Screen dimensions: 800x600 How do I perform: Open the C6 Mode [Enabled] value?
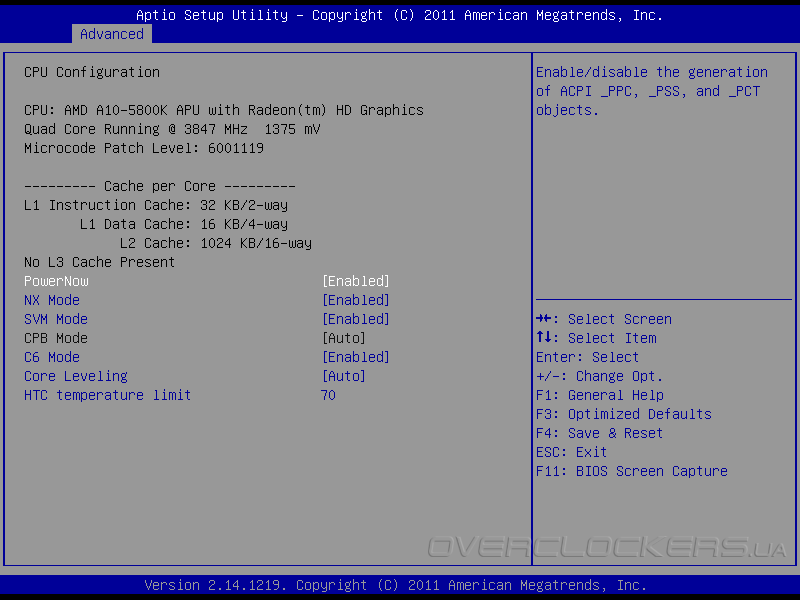point(356,357)
